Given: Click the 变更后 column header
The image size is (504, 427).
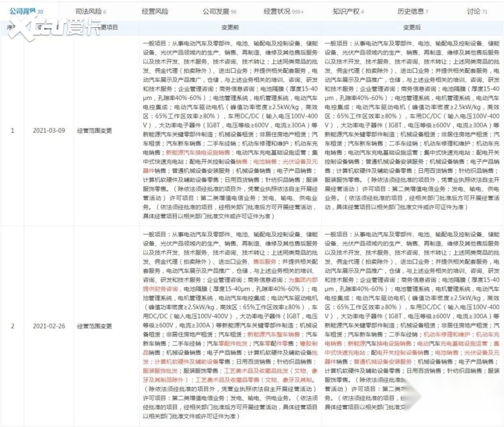Looking at the screenshot, I should tap(411, 27).
